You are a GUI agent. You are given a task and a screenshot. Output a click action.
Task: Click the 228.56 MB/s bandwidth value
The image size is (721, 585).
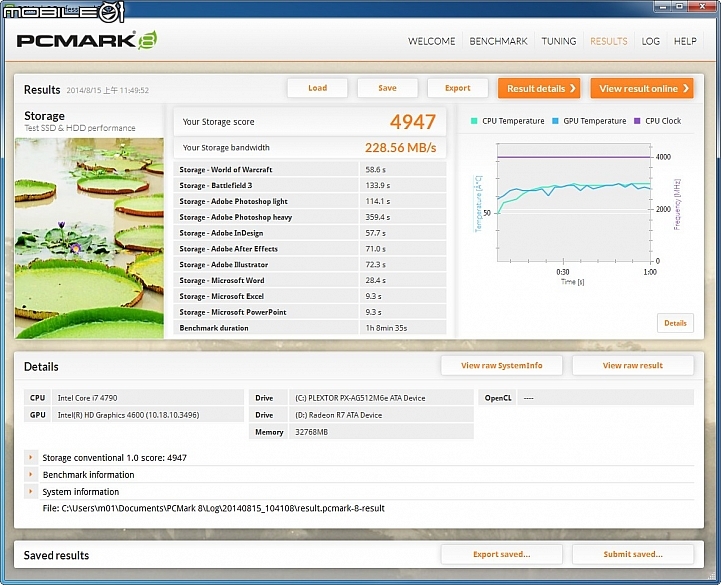click(x=401, y=148)
